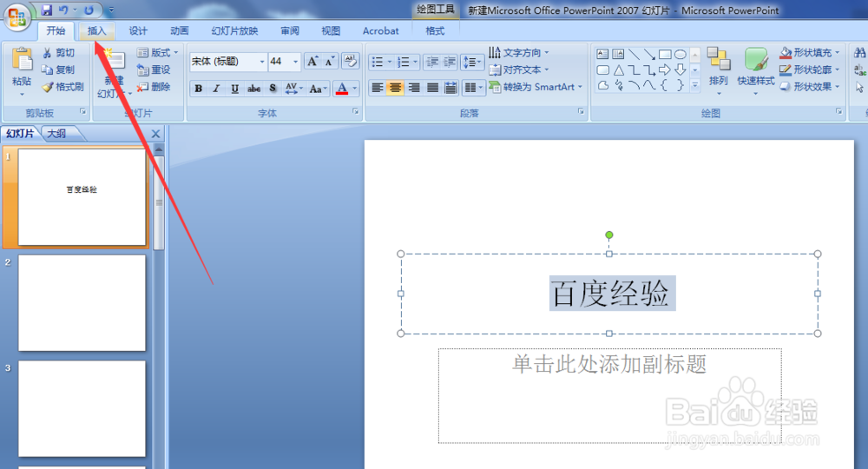Switch to the 审阅 Review tab
The image size is (868, 469).
point(290,31)
